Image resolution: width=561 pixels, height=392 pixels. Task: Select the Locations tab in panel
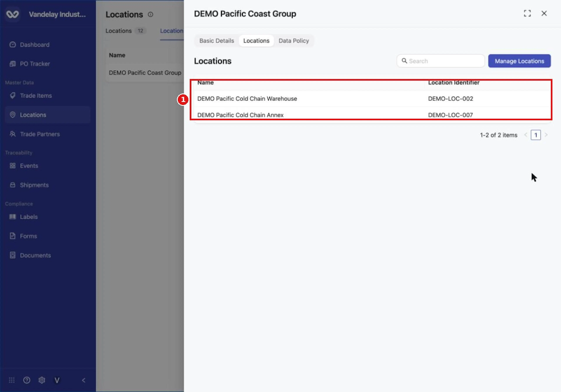256,41
